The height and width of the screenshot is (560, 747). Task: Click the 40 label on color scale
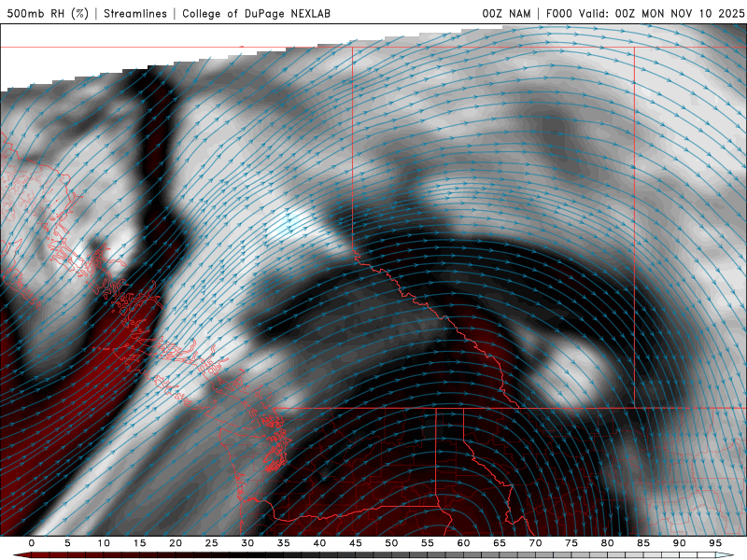point(319,543)
